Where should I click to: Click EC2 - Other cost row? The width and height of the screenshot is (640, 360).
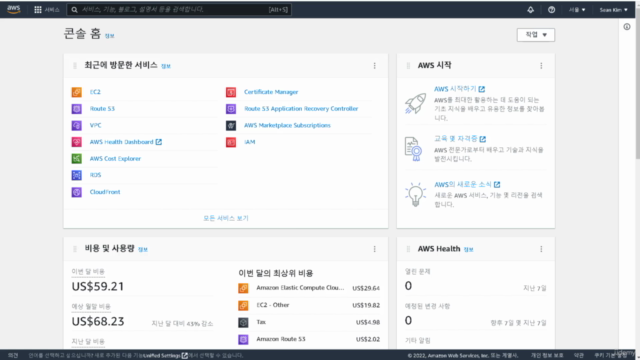(309, 305)
